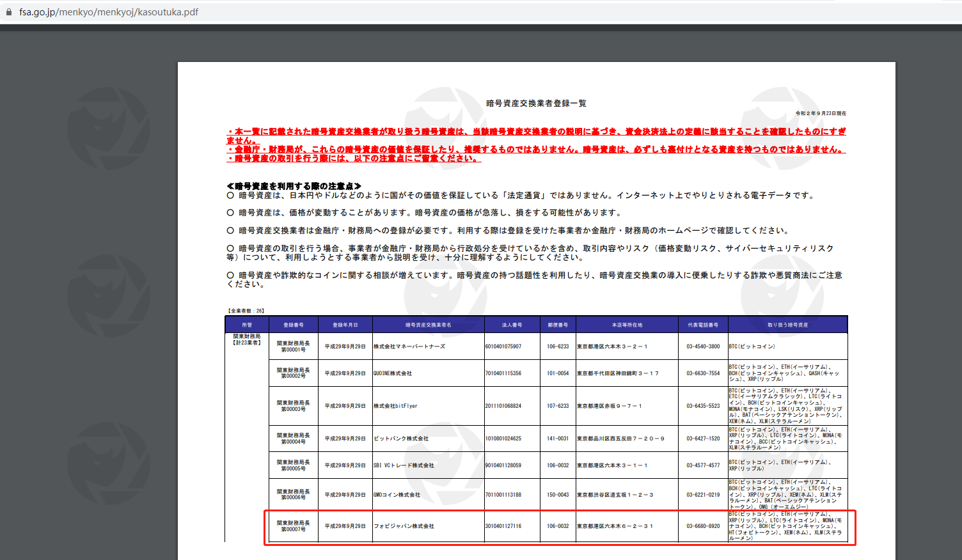Click the 法人番号 column header
The image size is (962, 560).
click(512, 325)
